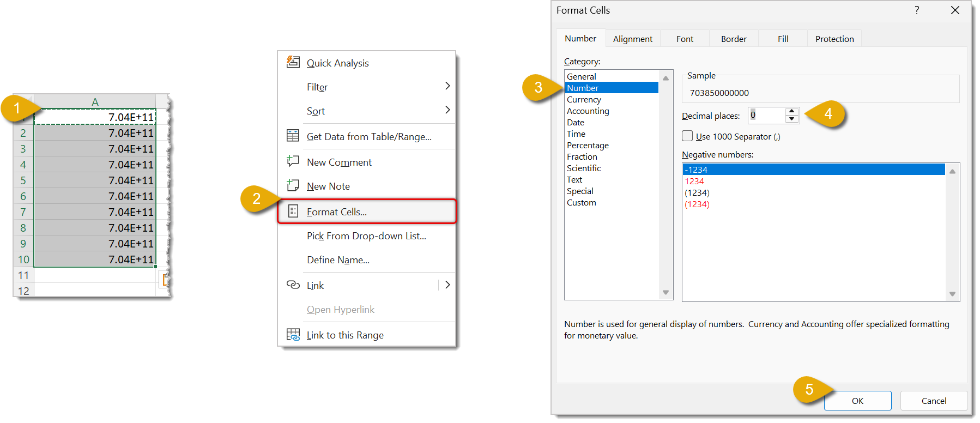Click Get Data from Table/Range icon

pos(293,136)
